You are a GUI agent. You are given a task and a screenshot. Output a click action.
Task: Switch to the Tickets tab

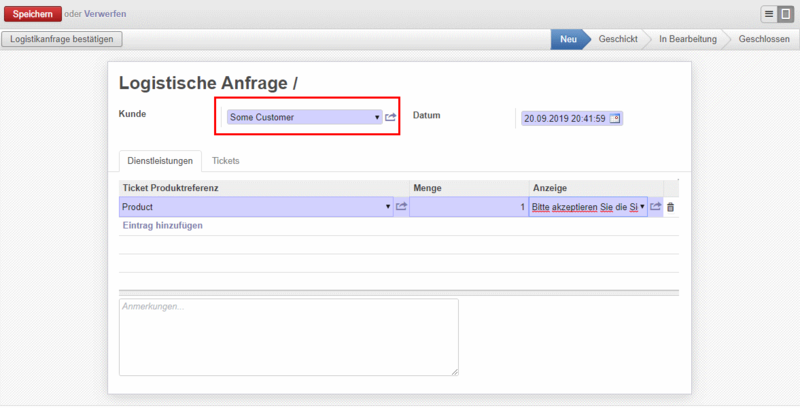(225, 161)
